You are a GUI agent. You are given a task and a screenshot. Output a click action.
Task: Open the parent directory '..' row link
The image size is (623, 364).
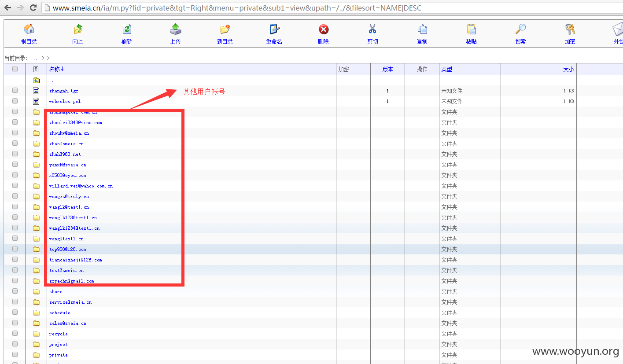52,81
